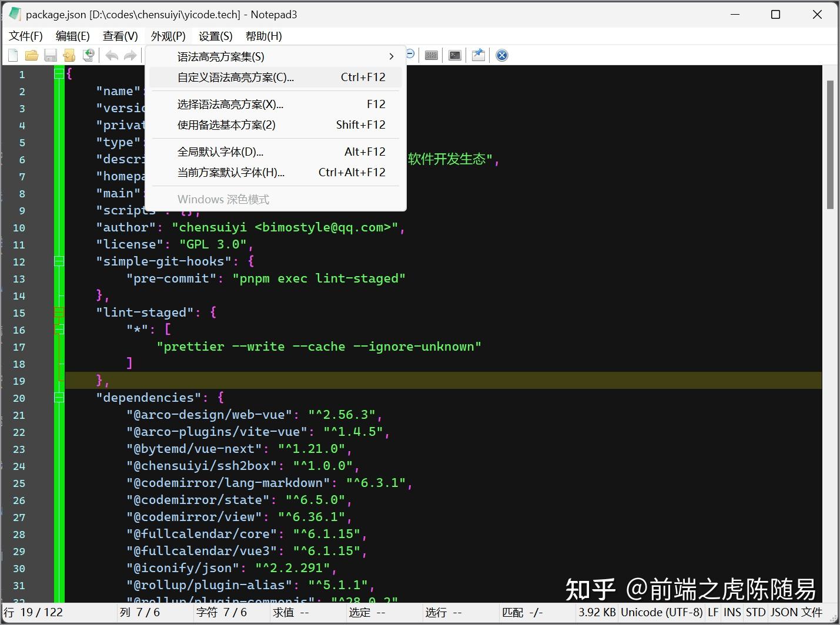Click the Save toolbar icon
840x625 pixels.
(x=51, y=55)
